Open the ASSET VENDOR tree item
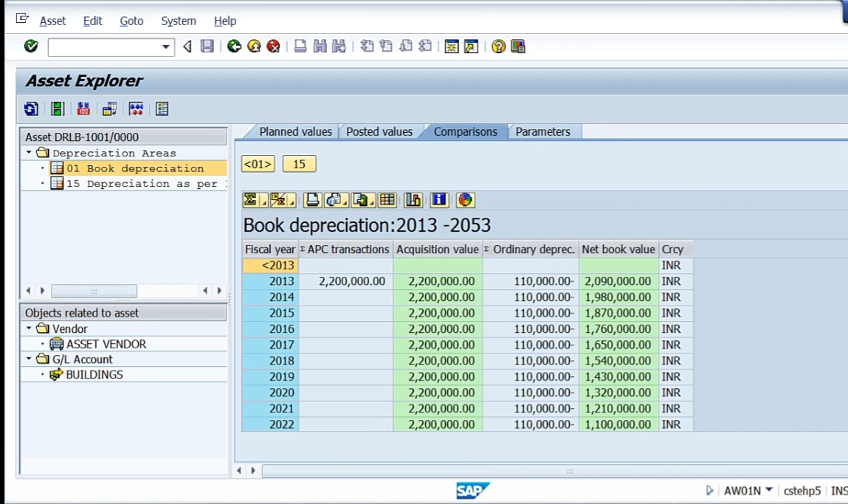This screenshot has width=848, height=504. (106, 344)
